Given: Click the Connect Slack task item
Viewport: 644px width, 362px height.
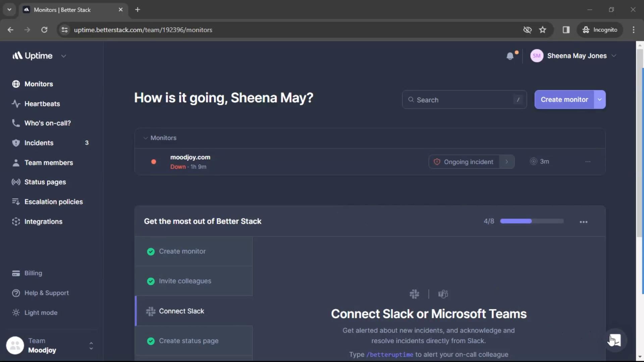Looking at the screenshot, I should coord(181,311).
